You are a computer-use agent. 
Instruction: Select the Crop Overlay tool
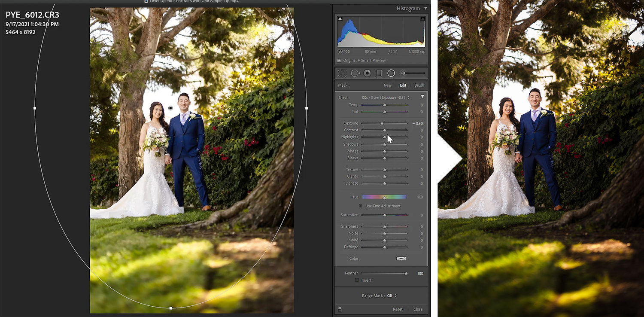coord(342,73)
